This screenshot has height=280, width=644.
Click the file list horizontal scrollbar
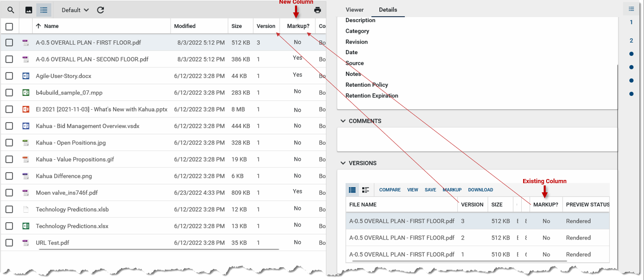(x=159, y=250)
